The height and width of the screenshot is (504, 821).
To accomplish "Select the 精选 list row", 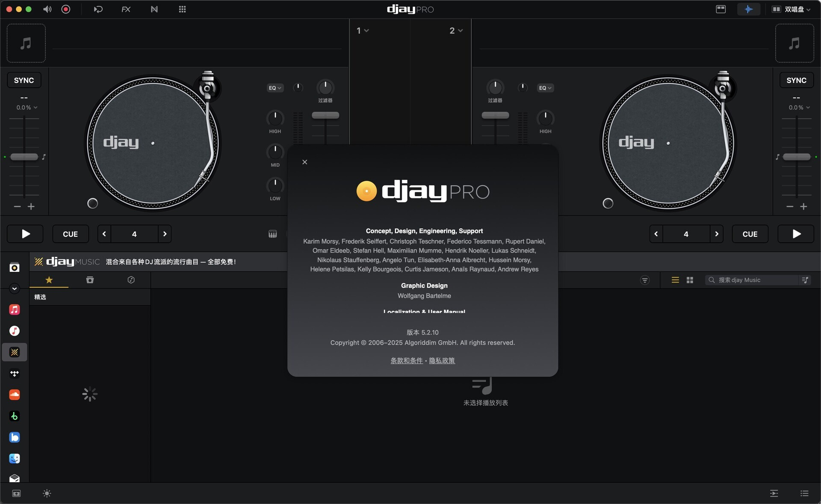I will click(x=90, y=297).
